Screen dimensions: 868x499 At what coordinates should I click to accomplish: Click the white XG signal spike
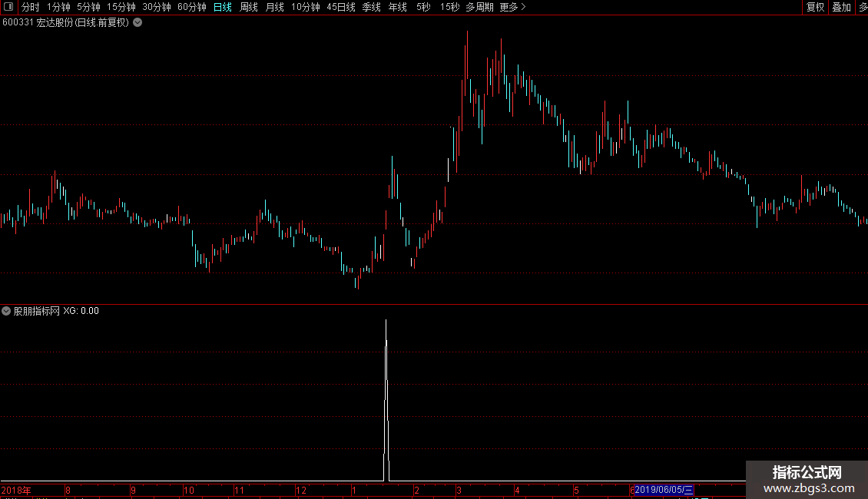click(x=386, y=398)
